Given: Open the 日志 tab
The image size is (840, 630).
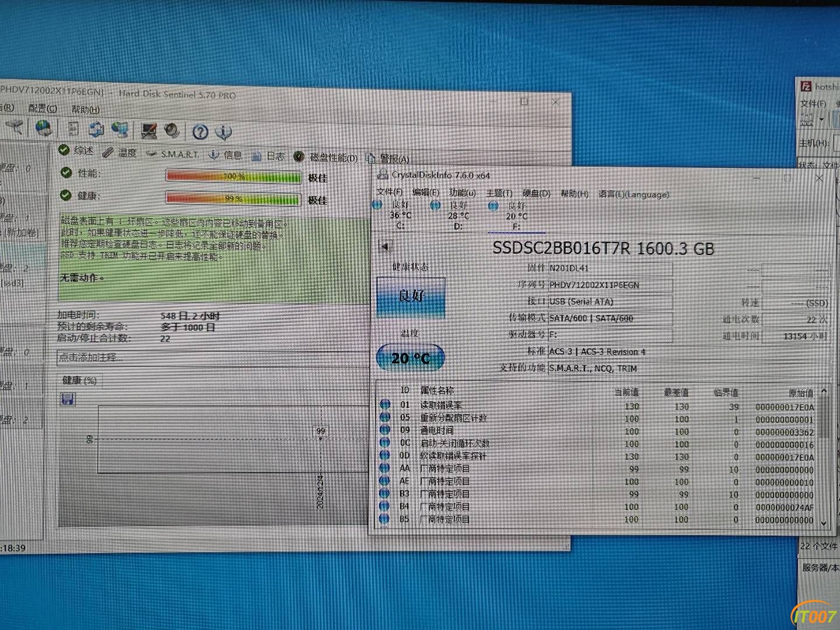Looking at the screenshot, I should point(268,156).
